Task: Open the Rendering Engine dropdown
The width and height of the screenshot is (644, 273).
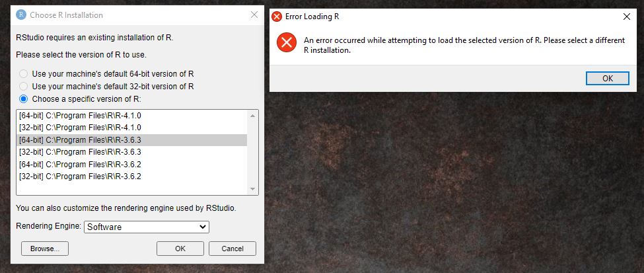Action: [147, 227]
